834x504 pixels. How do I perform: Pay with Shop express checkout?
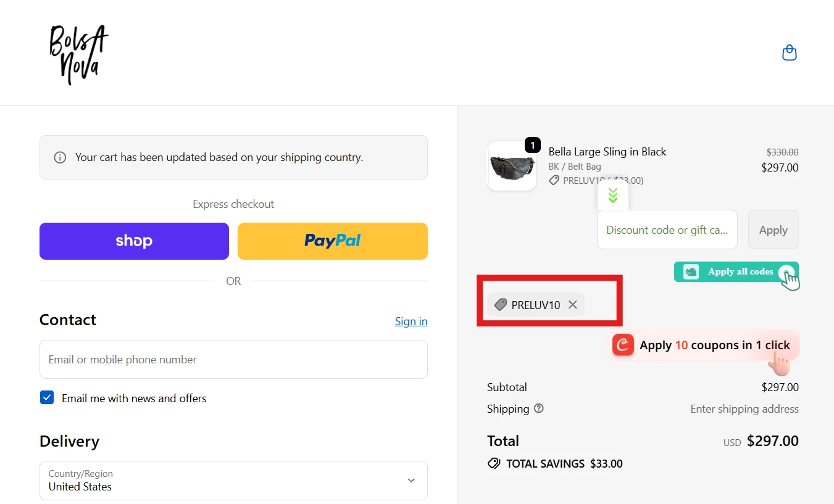[x=134, y=241]
